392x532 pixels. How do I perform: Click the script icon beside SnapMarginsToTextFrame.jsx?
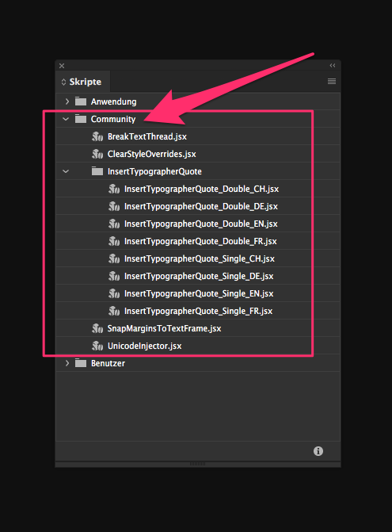point(97,328)
